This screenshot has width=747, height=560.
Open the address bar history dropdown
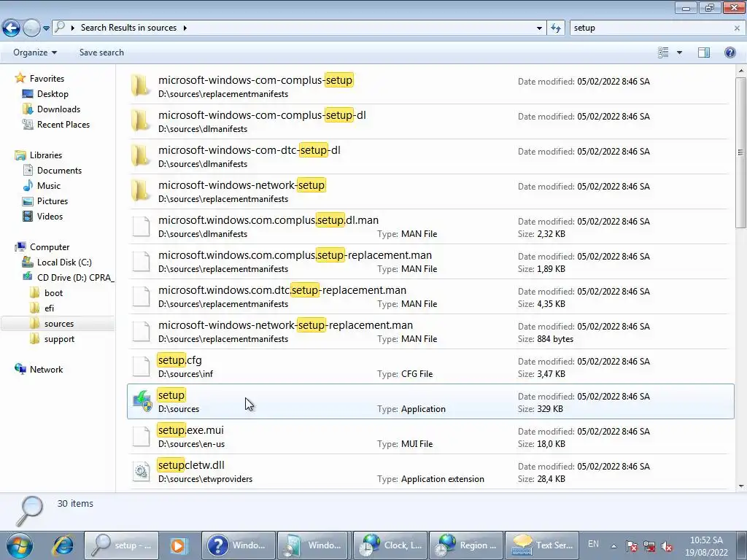pos(539,28)
